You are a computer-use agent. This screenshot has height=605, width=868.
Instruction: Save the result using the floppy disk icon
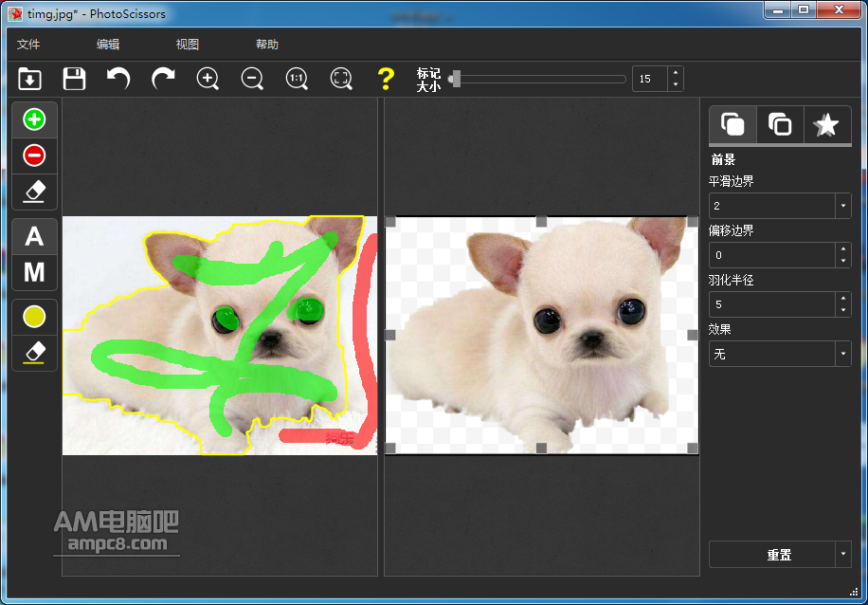(74, 79)
